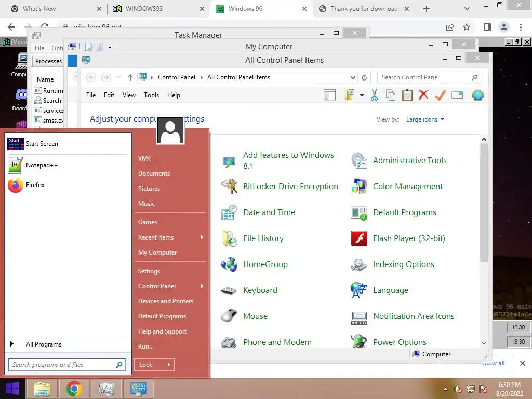Click the Control Panel vertical scrollbar thumb

pyautogui.click(x=484, y=203)
